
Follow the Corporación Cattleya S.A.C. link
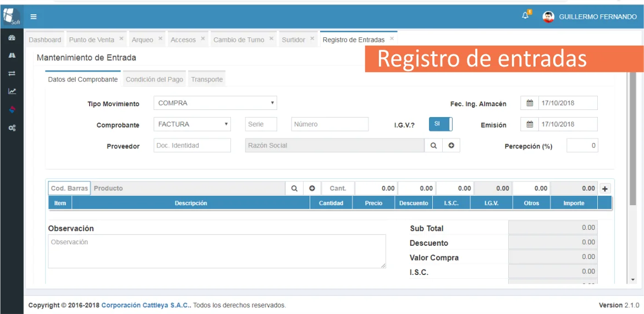146,305
